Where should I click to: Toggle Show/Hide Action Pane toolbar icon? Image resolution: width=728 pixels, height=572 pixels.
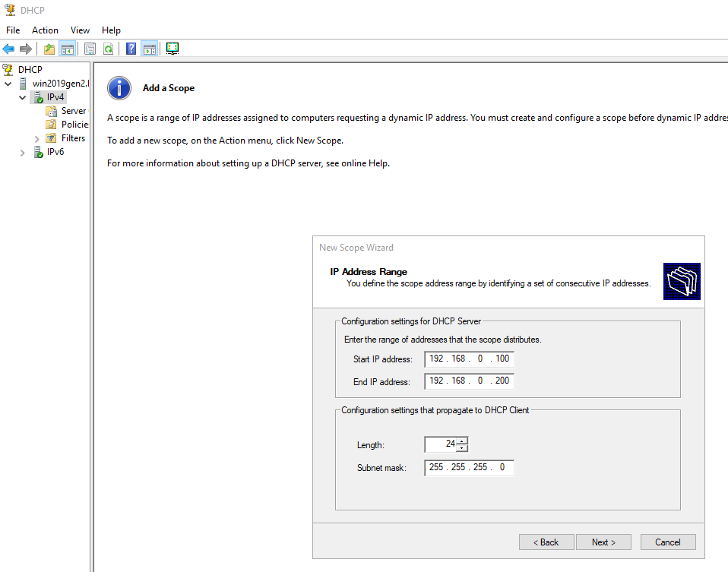(150, 49)
